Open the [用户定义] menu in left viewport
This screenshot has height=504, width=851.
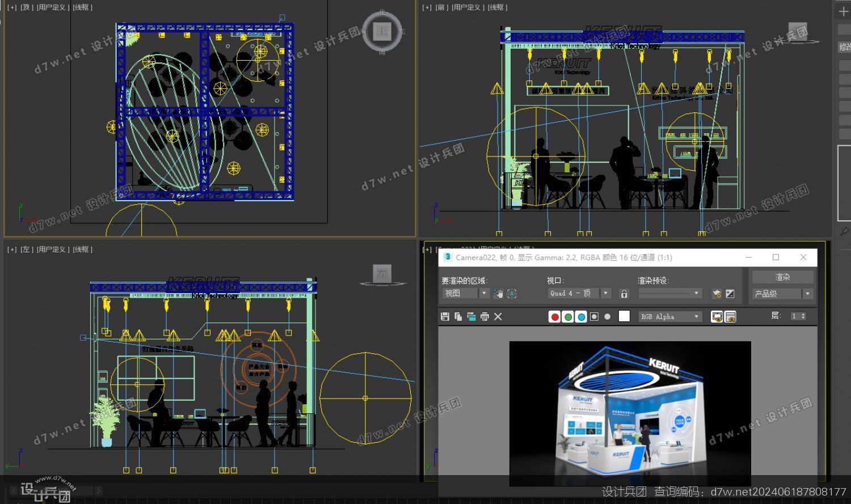(53, 249)
